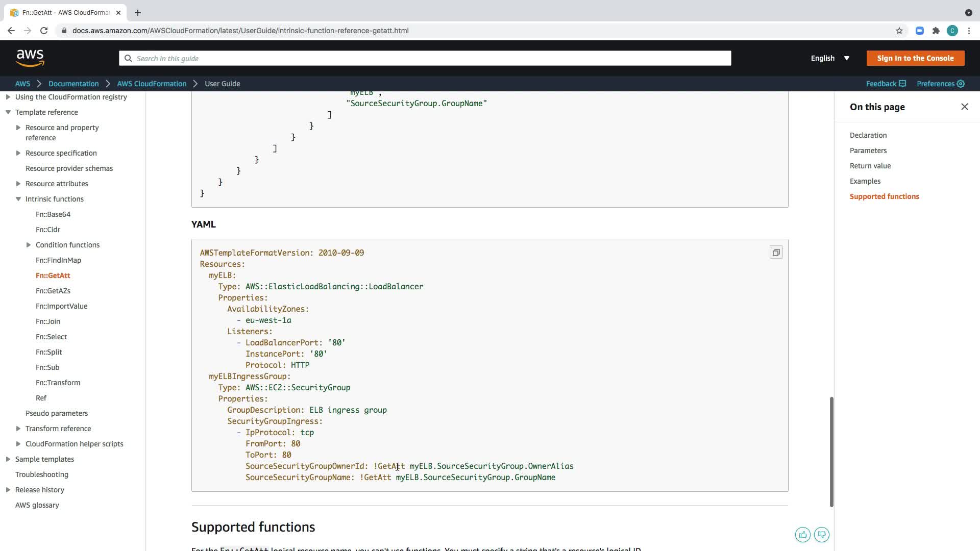Screen dimensions: 980x551
Task: Close the On this page panel
Action: click(x=964, y=107)
